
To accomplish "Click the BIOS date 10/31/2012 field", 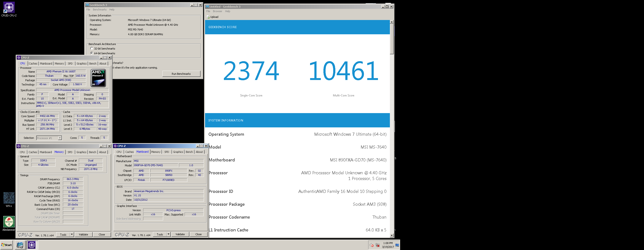I will [168, 200].
